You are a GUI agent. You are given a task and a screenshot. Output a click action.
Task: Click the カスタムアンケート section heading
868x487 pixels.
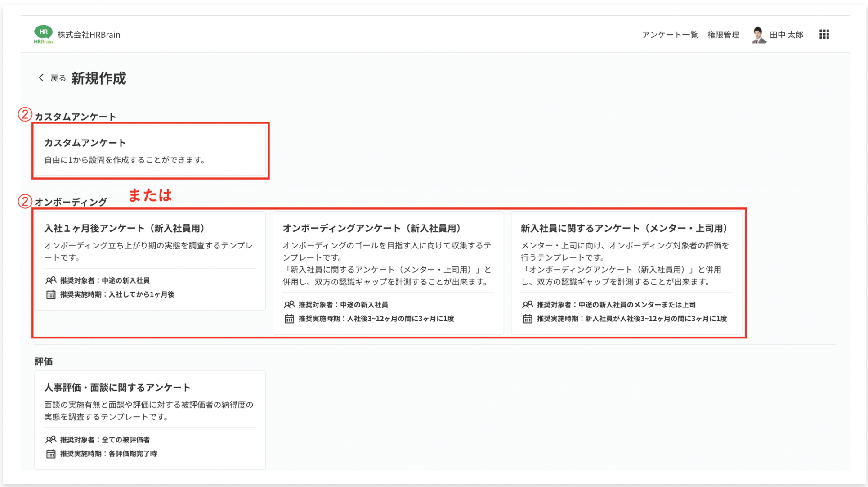click(x=75, y=117)
